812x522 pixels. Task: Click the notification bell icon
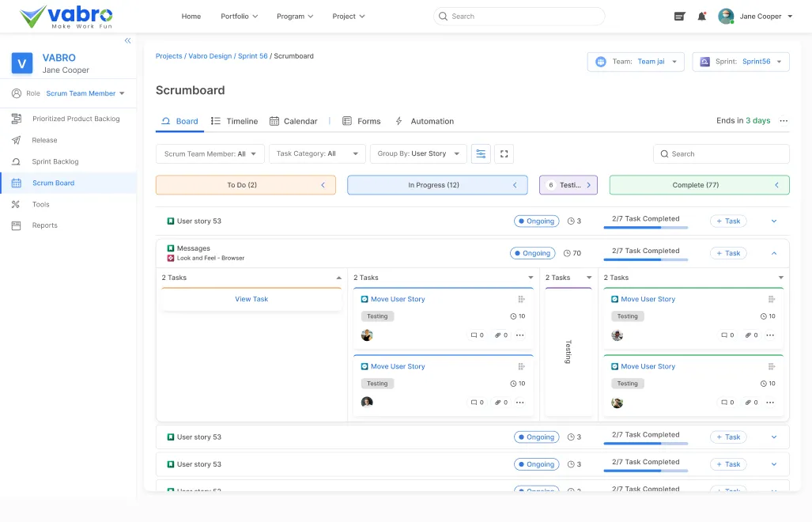click(x=701, y=17)
